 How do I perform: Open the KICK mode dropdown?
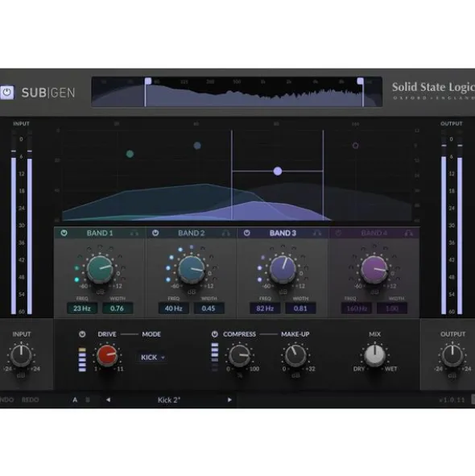point(152,358)
